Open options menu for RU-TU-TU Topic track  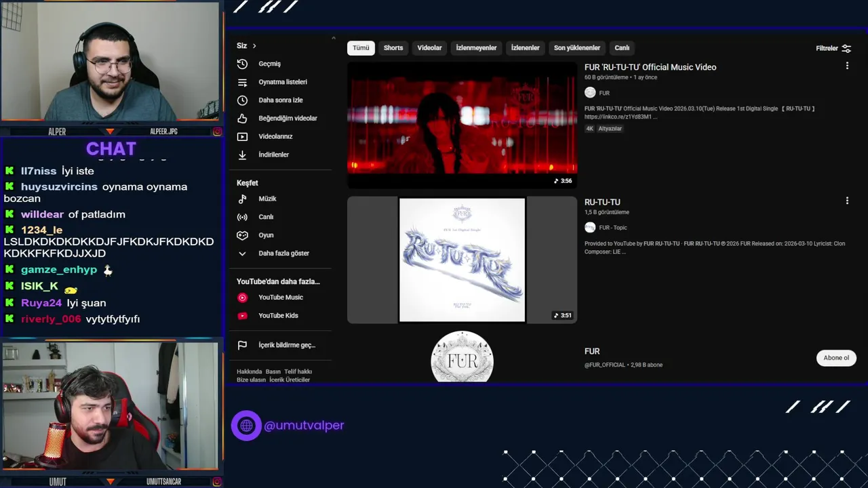pos(847,201)
